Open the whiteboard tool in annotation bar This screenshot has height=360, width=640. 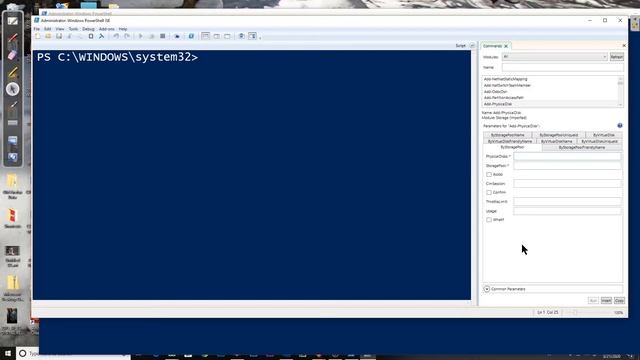(13, 21)
